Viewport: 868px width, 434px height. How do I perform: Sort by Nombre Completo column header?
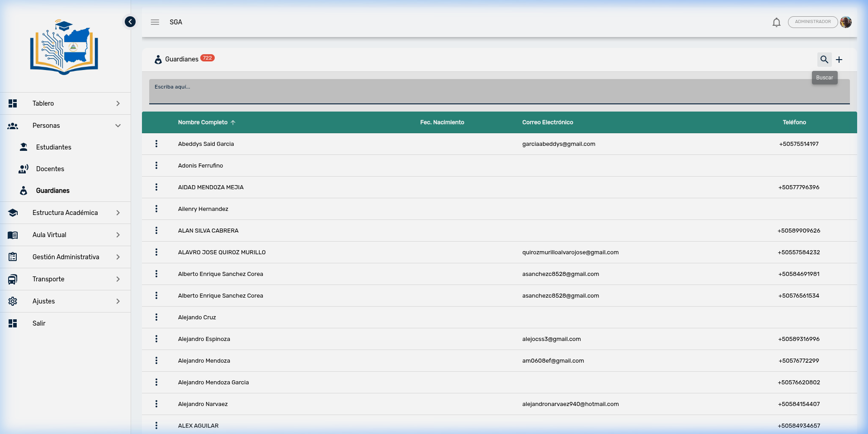[x=203, y=122]
